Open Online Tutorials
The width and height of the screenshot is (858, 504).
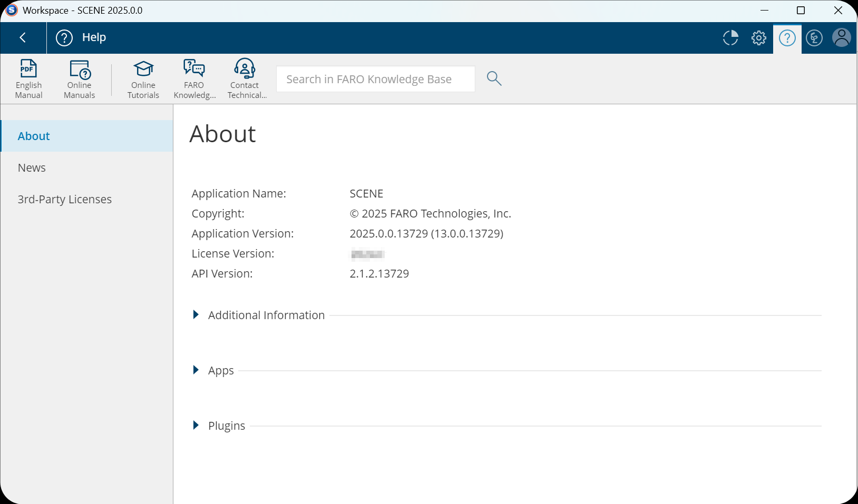pyautogui.click(x=143, y=79)
